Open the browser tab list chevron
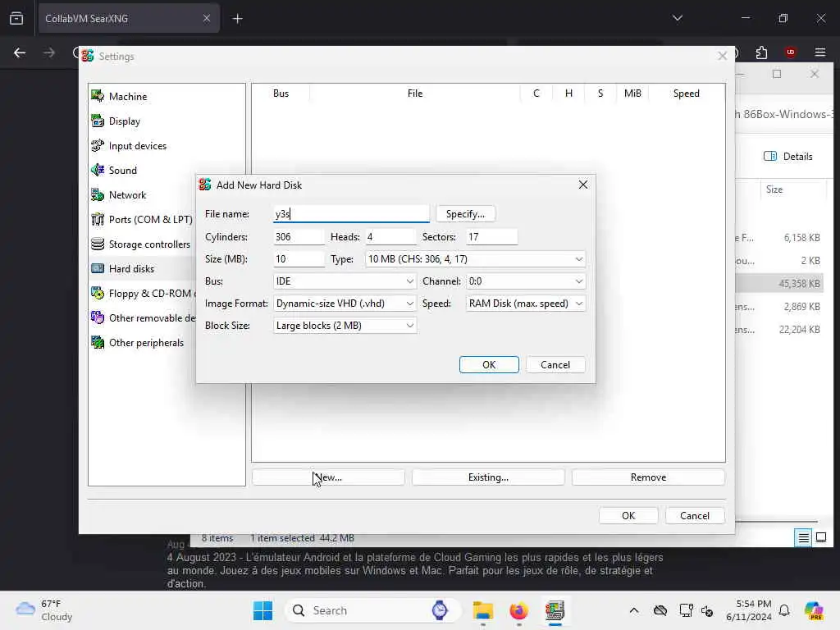 coord(677,19)
